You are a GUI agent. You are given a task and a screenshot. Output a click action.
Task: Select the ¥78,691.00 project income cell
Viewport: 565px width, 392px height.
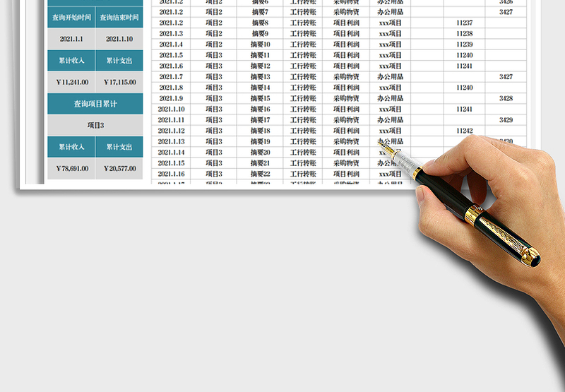[71, 169]
